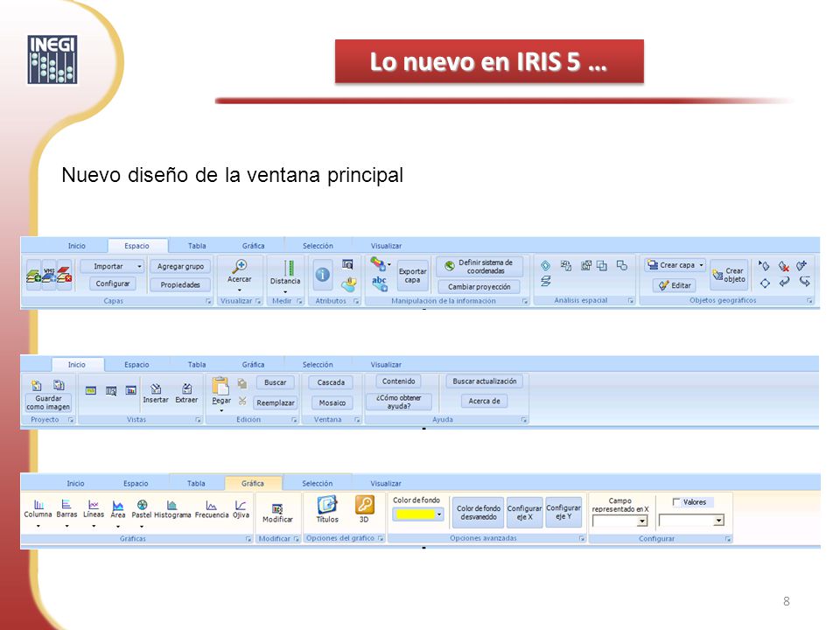Click the Cascada window button
The image size is (840, 630).
pos(331,382)
